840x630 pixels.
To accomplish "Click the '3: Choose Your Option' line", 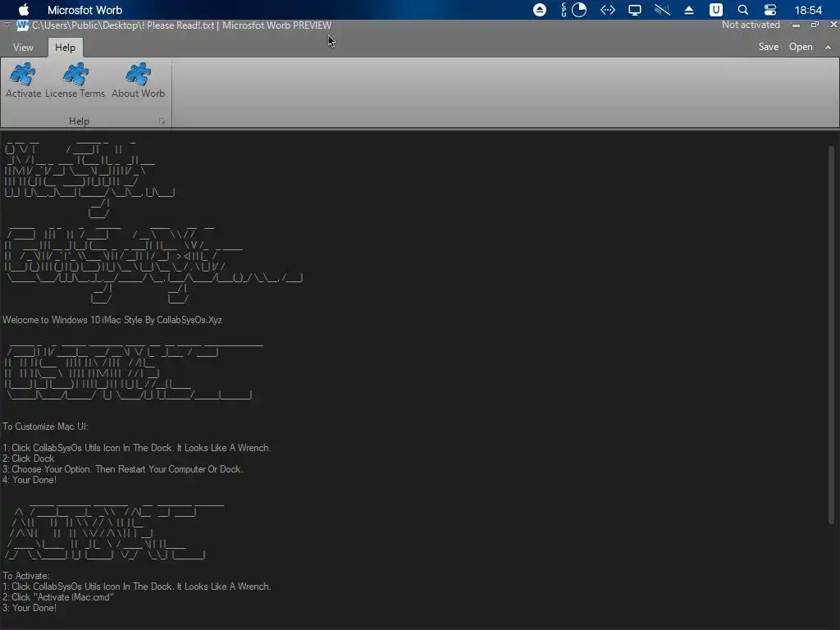I will pos(123,469).
